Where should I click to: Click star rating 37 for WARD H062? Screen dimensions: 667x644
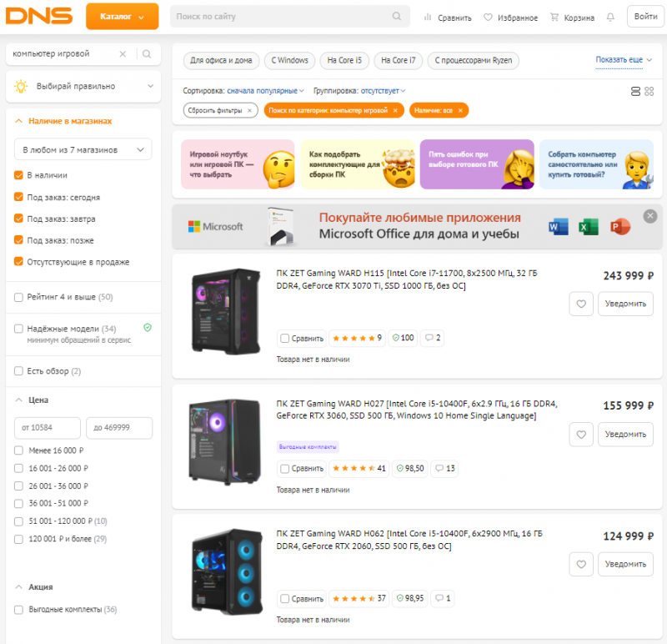pyautogui.click(x=359, y=598)
